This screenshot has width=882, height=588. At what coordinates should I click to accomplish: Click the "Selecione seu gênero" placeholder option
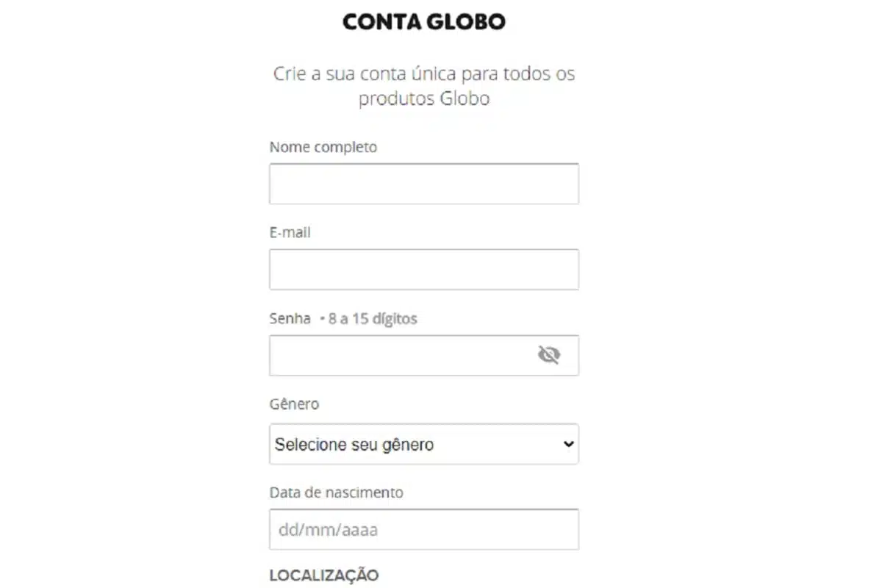(354, 445)
